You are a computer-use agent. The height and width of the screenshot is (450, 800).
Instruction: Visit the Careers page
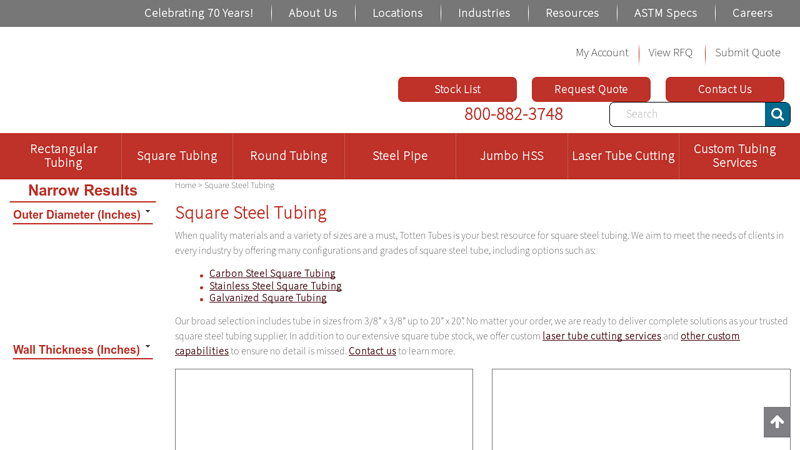pyautogui.click(x=752, y=13)
